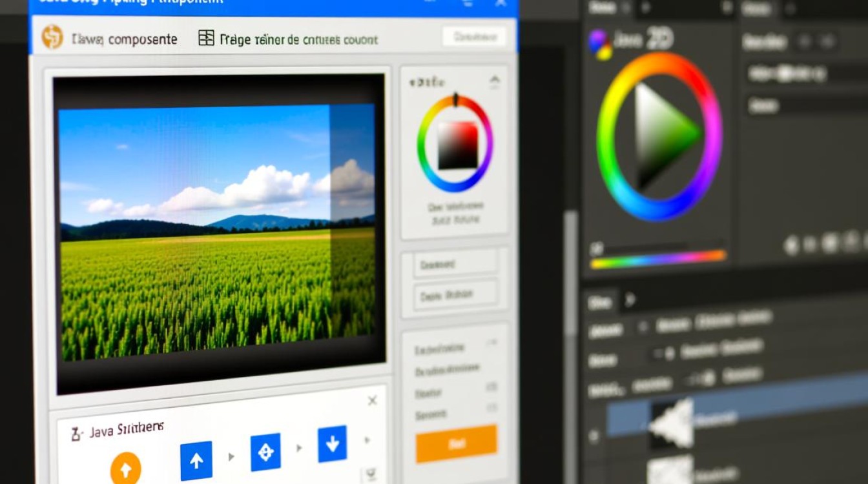Click the rainbow hue slider bar
This screenshot has width=868, height=484.
coord(657,259)
